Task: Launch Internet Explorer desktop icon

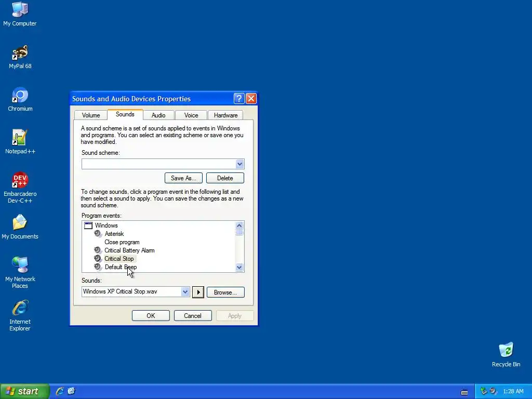Action: tap(20, 315)
